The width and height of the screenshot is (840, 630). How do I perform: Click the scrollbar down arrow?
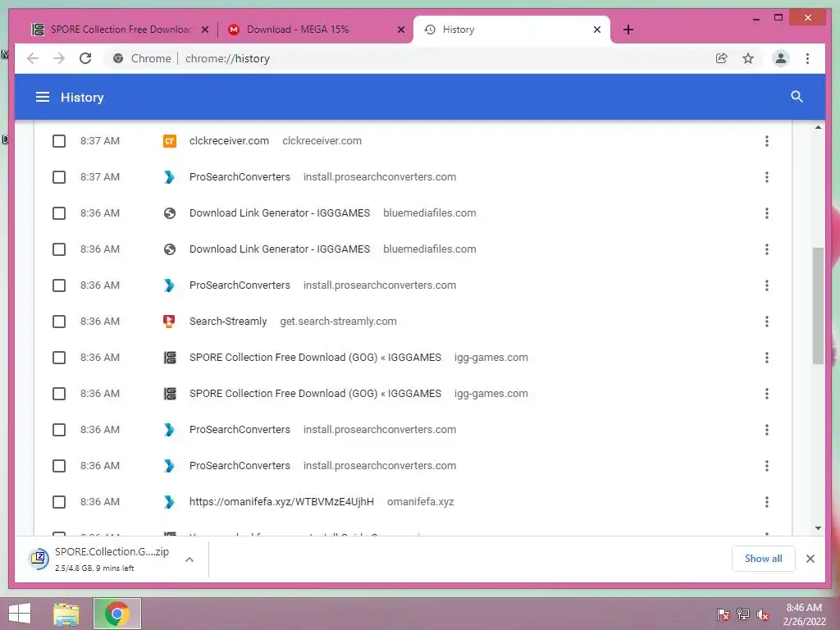coord(818,528)
